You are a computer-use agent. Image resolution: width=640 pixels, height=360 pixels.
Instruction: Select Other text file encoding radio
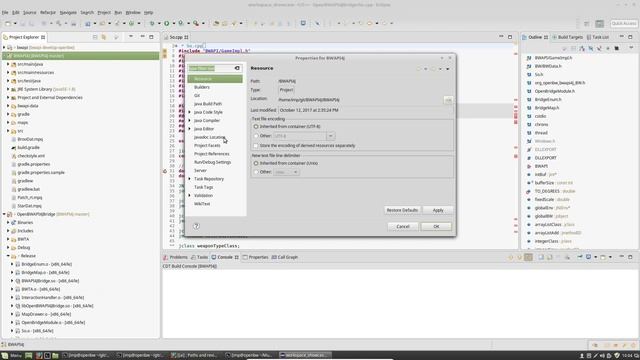tap(256, 136)
